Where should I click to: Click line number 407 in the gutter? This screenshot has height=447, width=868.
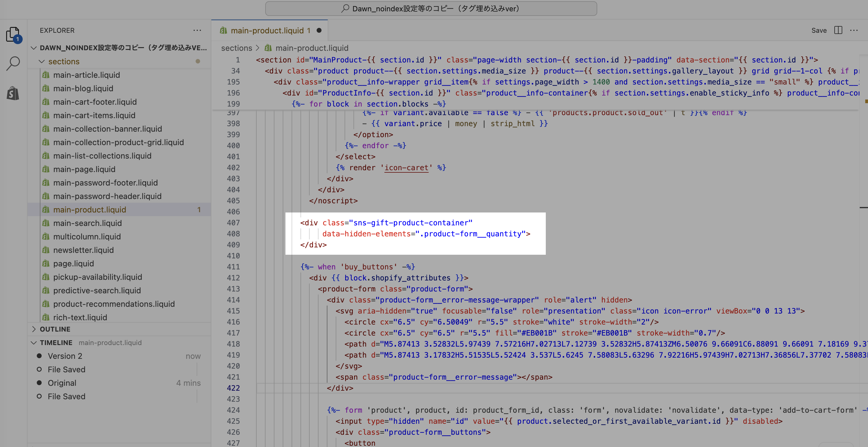pyautogui.click(x=233, y=223)
